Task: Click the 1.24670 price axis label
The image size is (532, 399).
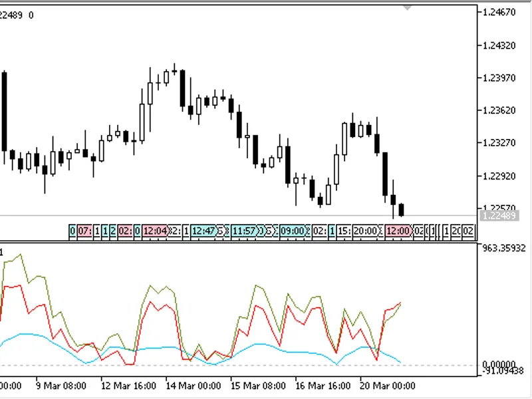Action: pos(499,13)
